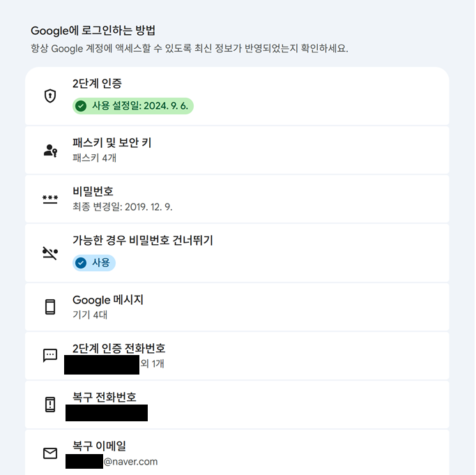This screenshot has width=476, height=475.
Task: Click the password asterisks icon
Action: [x=50, y=199]
